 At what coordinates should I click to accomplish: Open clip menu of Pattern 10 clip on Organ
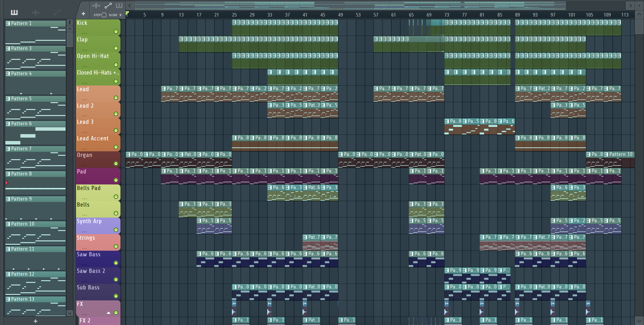click(606, 155)
